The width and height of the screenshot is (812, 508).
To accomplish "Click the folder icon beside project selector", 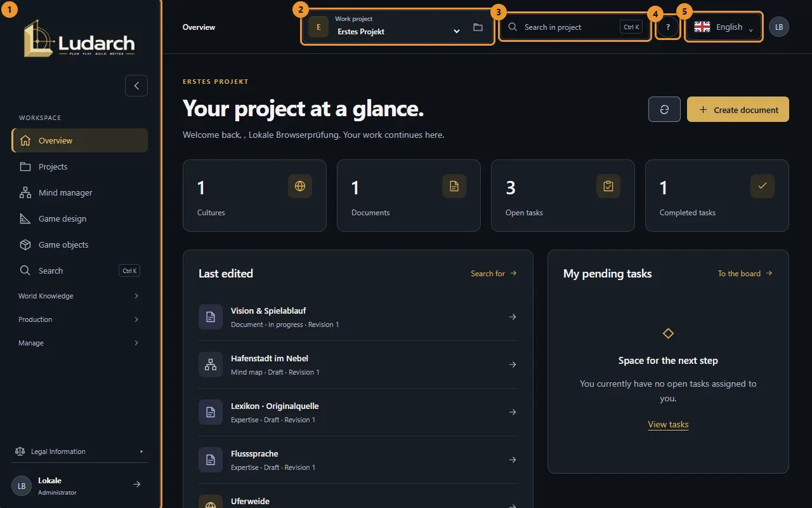I will coord(478,27).
